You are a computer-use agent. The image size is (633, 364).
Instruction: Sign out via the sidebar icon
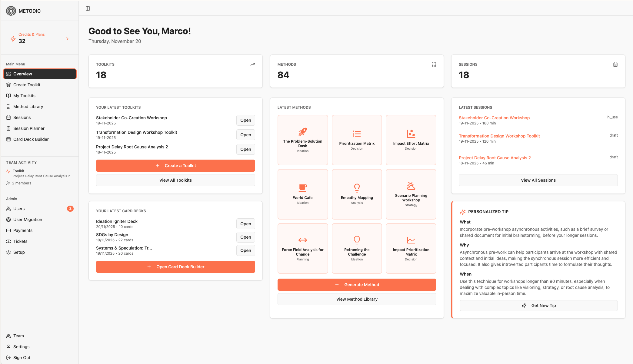point(8,357)
